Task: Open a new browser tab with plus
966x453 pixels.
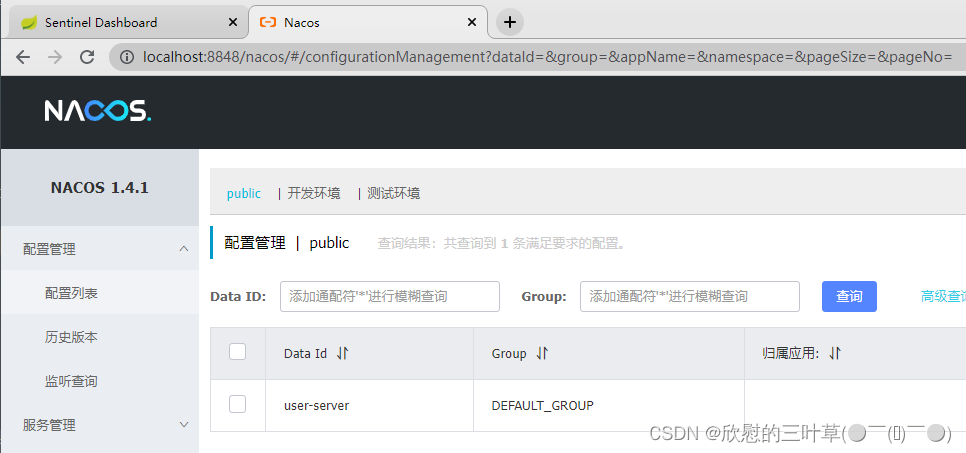Action: tap(509, 23)
